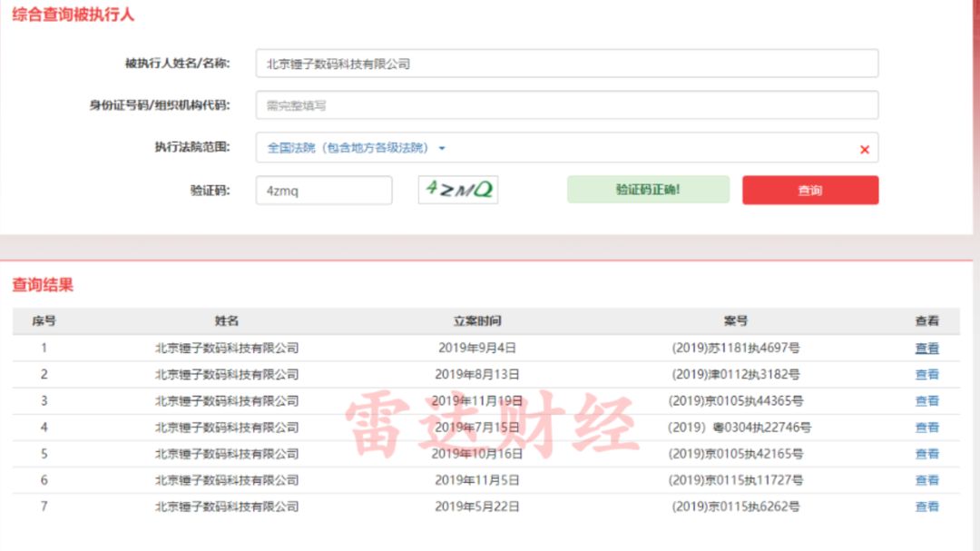Screen dimensions: 980x551
Task: Click filing date 2019年11月5日
Action: click(477, 480)
